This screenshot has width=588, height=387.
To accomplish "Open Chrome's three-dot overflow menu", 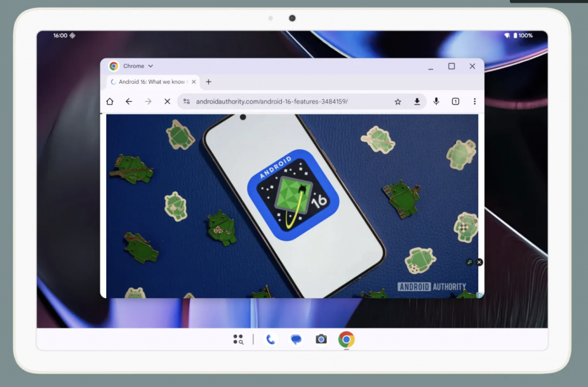I will 474,101.
